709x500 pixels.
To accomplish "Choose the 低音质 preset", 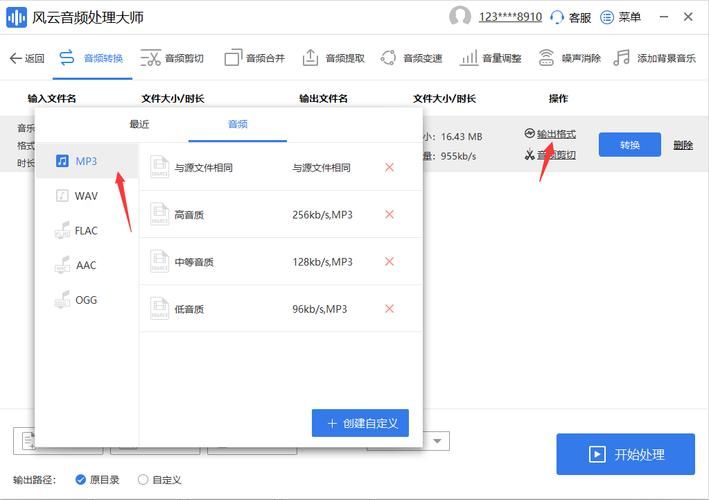I will coord(281,309).
